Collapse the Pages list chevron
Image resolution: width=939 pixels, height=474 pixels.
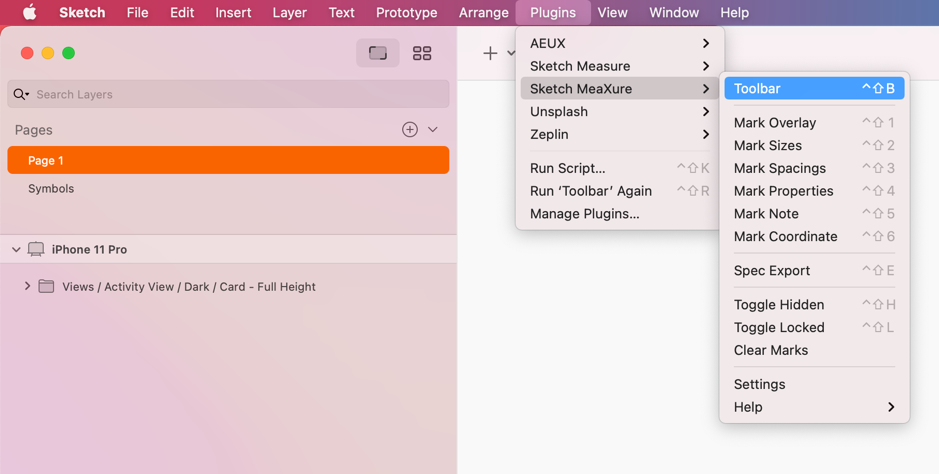click(433, 129)
